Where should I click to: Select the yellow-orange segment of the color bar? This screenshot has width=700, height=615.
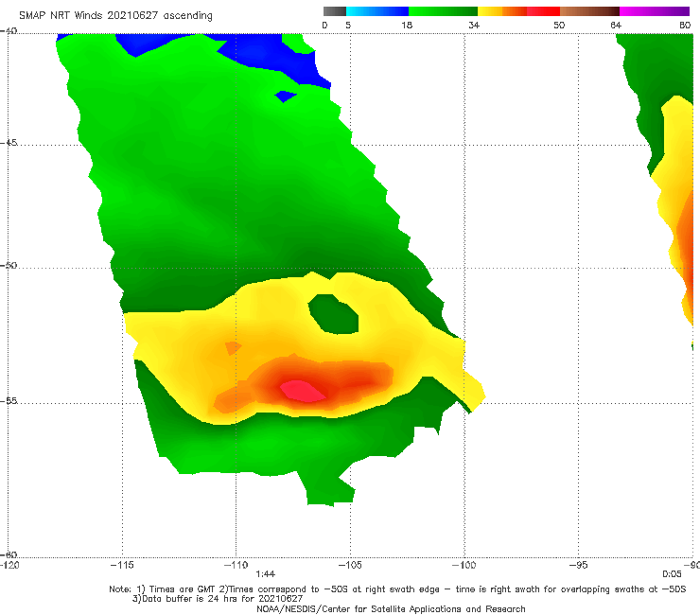tap(502, 11)
